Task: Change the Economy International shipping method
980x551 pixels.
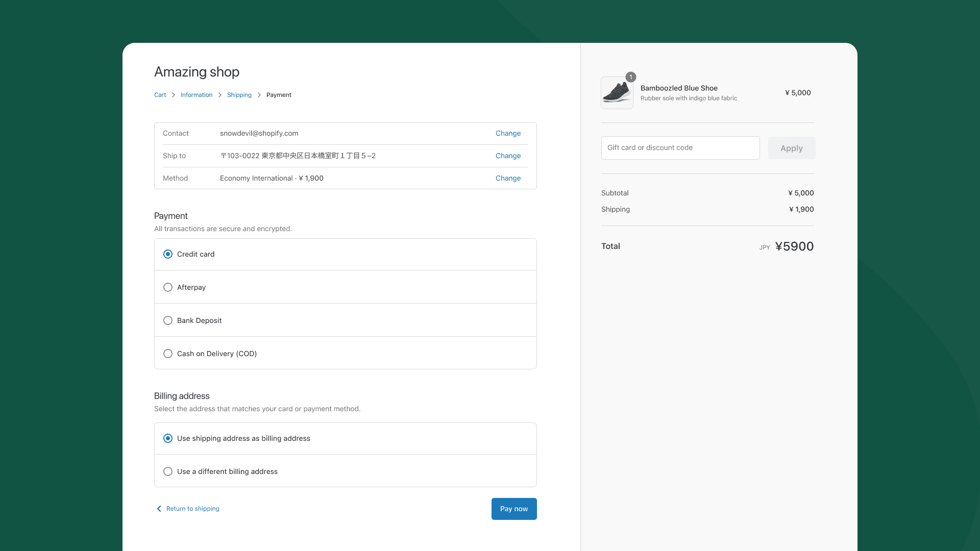Action: click(508, 178)
